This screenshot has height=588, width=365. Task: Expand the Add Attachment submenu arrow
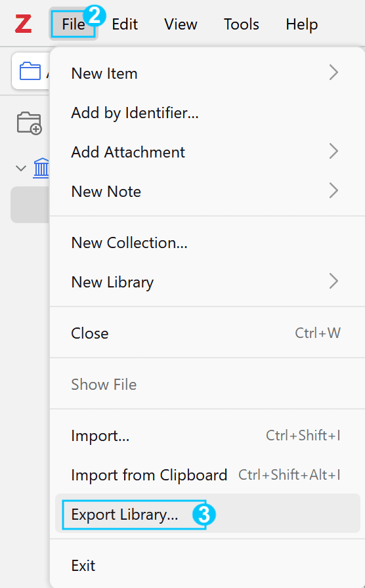point(333,151)
